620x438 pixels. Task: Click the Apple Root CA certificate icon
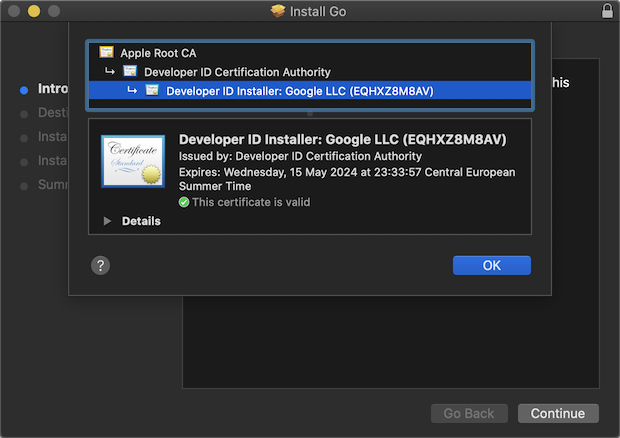coord(106,52)
